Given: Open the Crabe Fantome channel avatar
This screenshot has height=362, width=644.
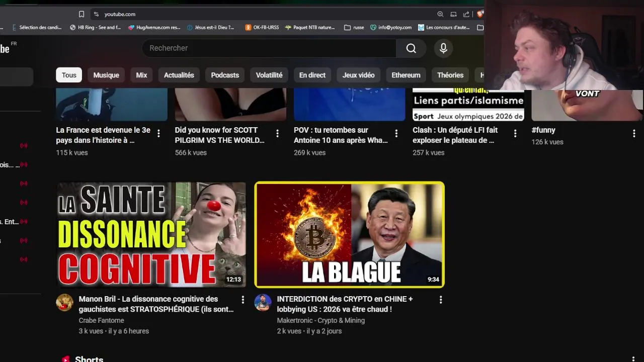Looking at the screenshot, I should point(64,303).
